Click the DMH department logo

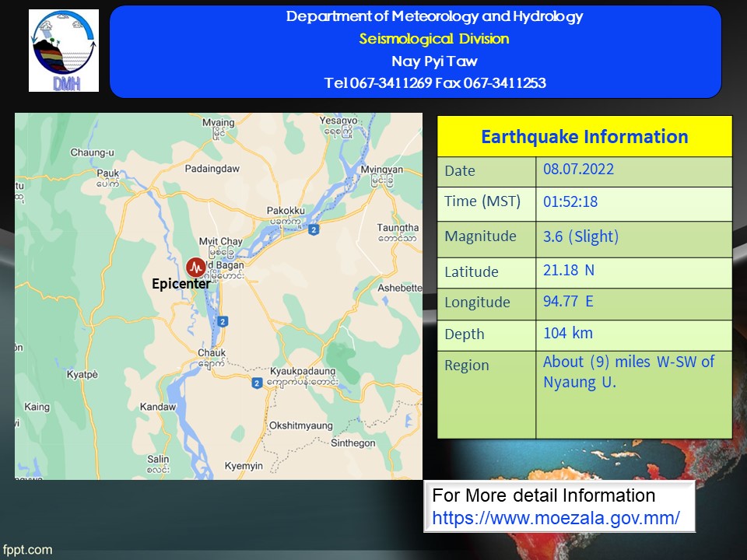[x=64, y=51]
